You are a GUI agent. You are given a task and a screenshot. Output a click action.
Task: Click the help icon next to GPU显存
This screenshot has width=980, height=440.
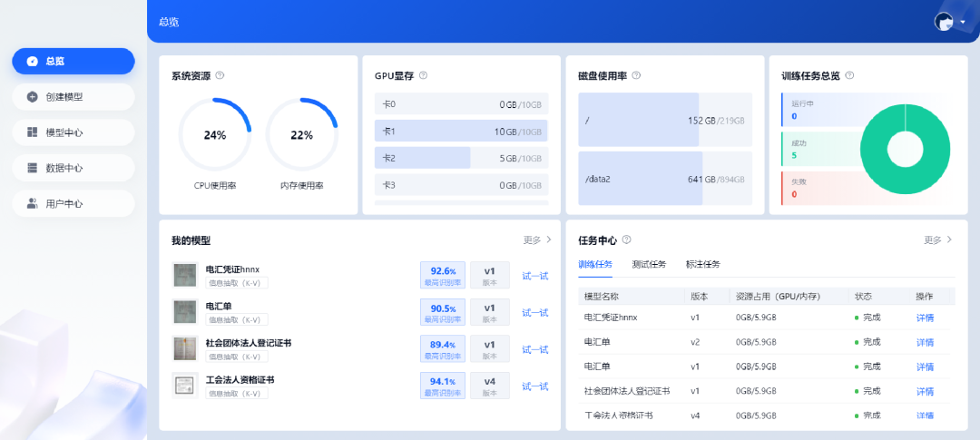[x=423, y=75]
